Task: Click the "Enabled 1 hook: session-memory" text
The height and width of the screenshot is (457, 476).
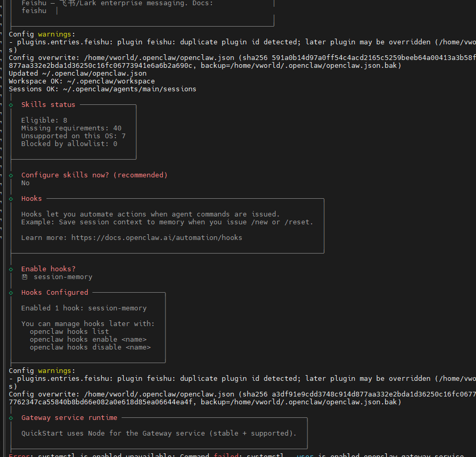Action: click(x=84, y=308)
